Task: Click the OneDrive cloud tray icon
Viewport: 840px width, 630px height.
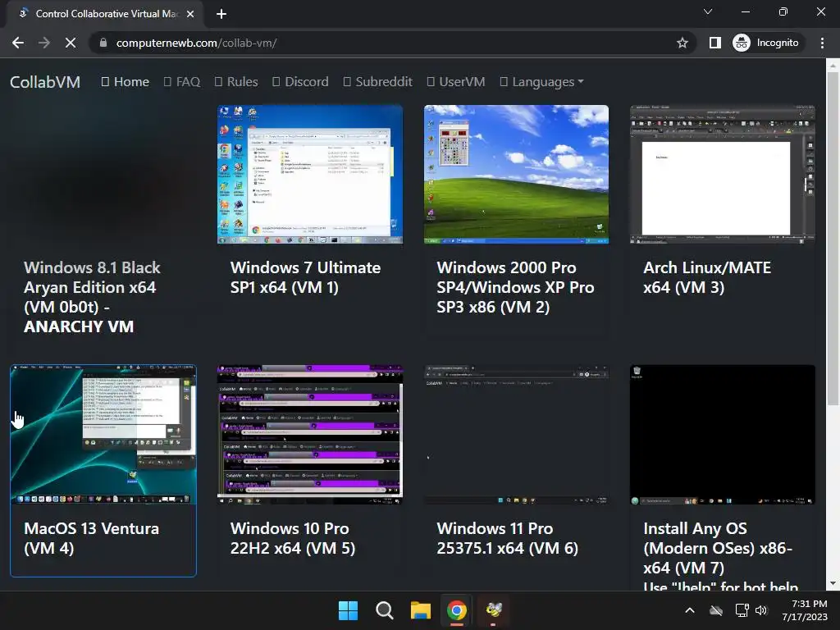Action: tap(716, 610)
